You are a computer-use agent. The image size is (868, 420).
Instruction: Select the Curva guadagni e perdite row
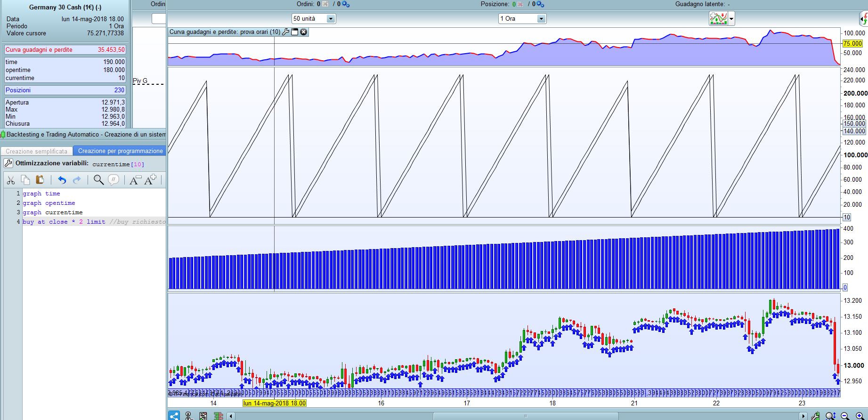65,49
